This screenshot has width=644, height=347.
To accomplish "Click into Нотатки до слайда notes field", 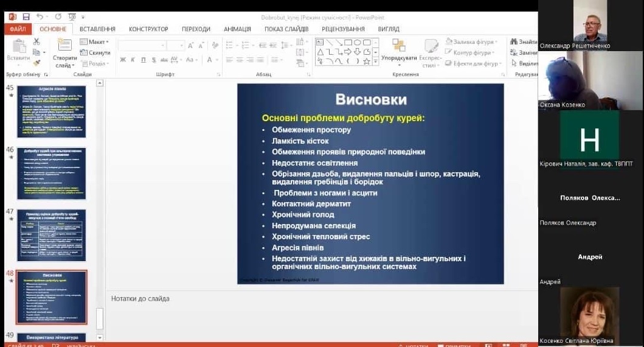I will 322,315.
